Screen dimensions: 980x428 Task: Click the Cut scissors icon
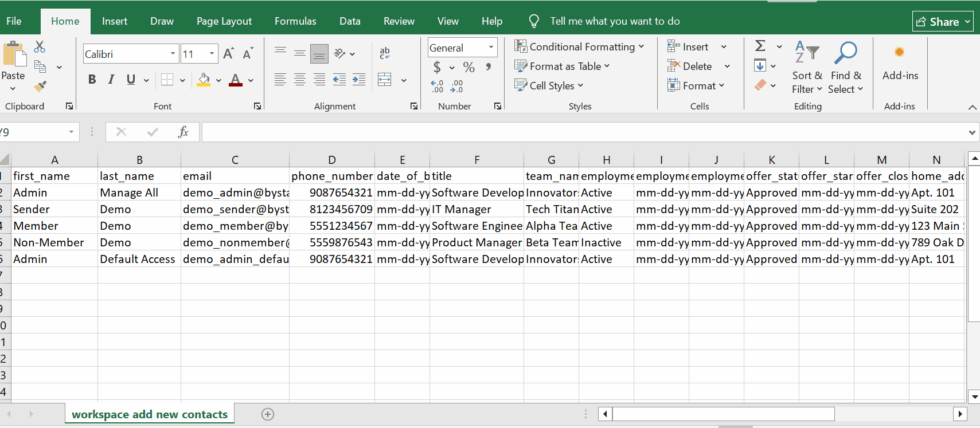[40, 46]
